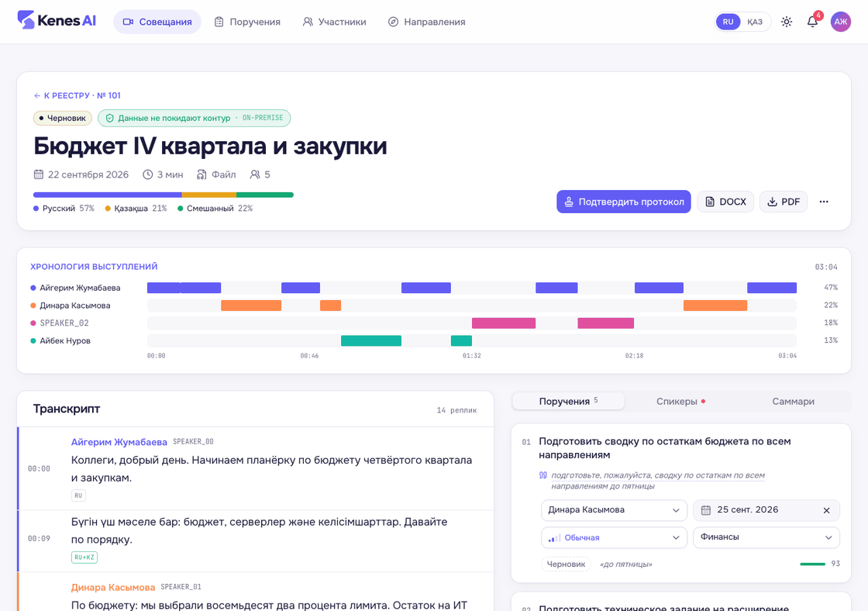Viewport: 868px width, 611px height.
Task: Click the 00:00 transcript timestamp
Action: pos(39,468)
